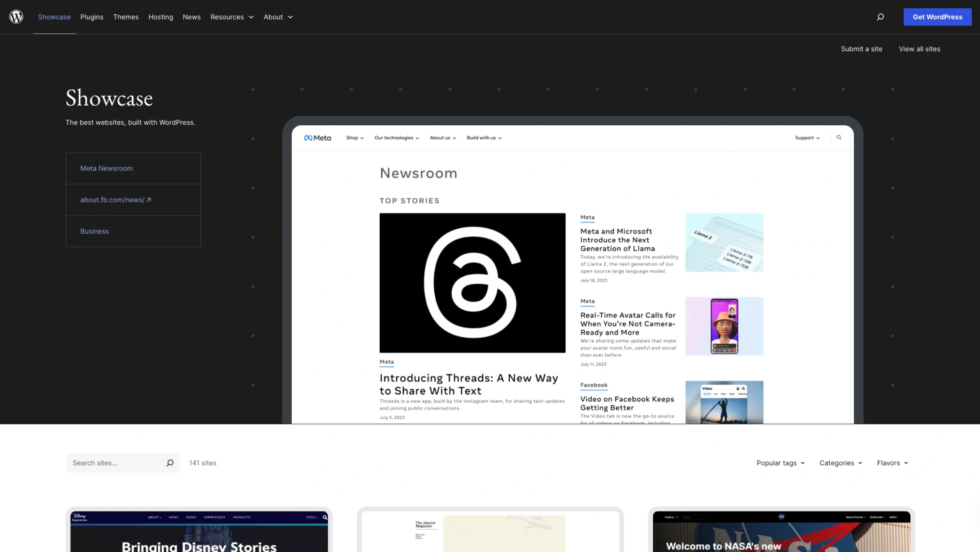This screenshot has height=552, width=980.
Task: Click the View all sites link
Action: (920, 49)
